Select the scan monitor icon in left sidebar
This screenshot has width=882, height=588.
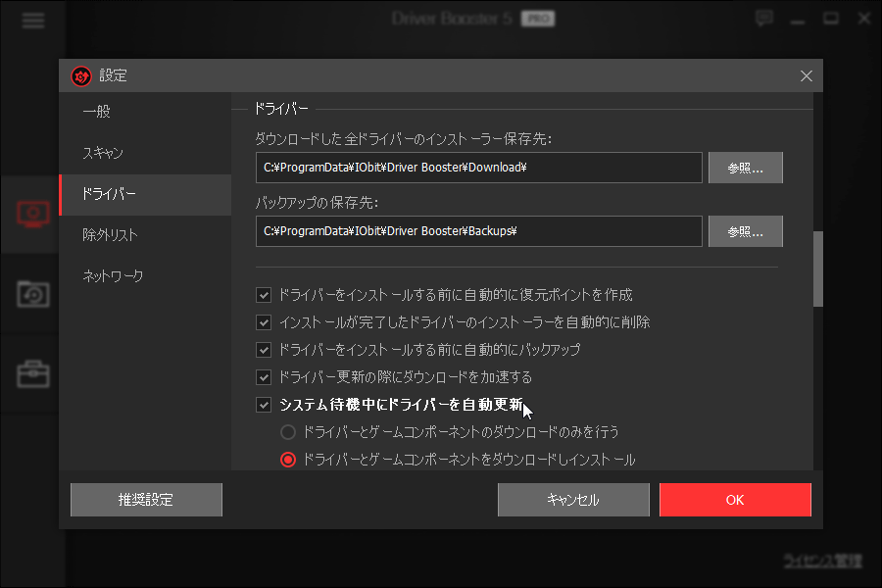[32, 214]
